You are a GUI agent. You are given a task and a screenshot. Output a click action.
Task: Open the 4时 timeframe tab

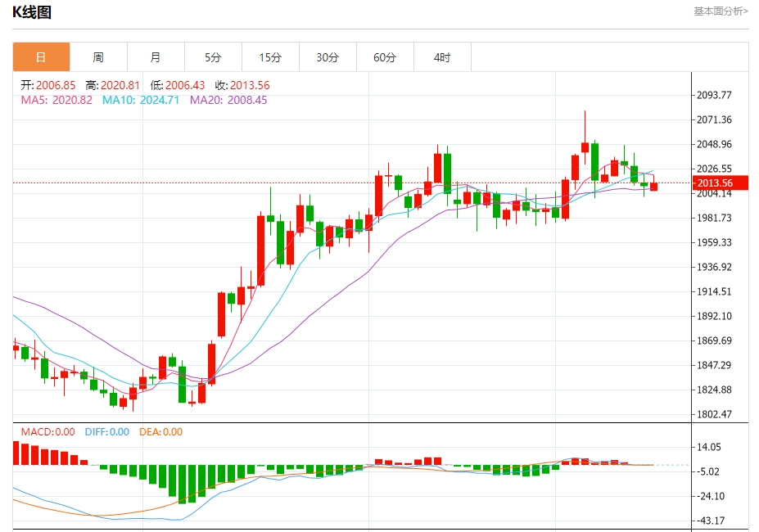tap(442, 57)
